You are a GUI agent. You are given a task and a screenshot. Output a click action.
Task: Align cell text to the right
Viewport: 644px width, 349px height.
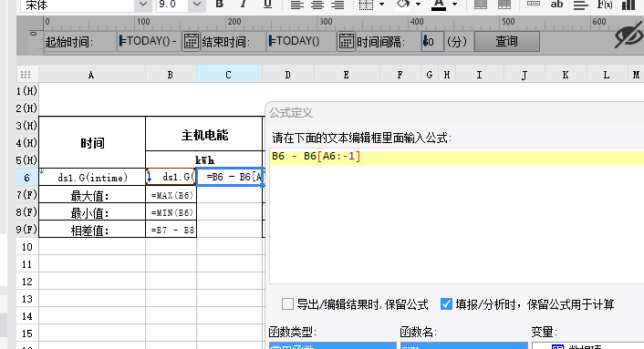(x=338, y=5)
